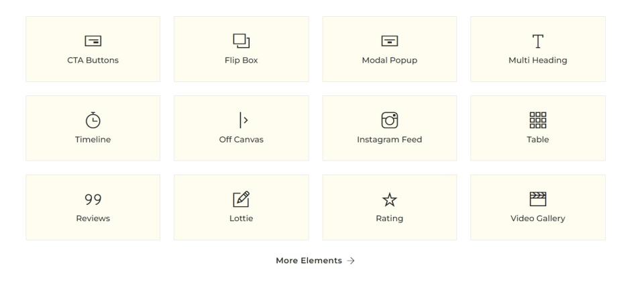The image size is (644, 305).
Task: Click the Table grid icon
Action: (x=537, y=120)
